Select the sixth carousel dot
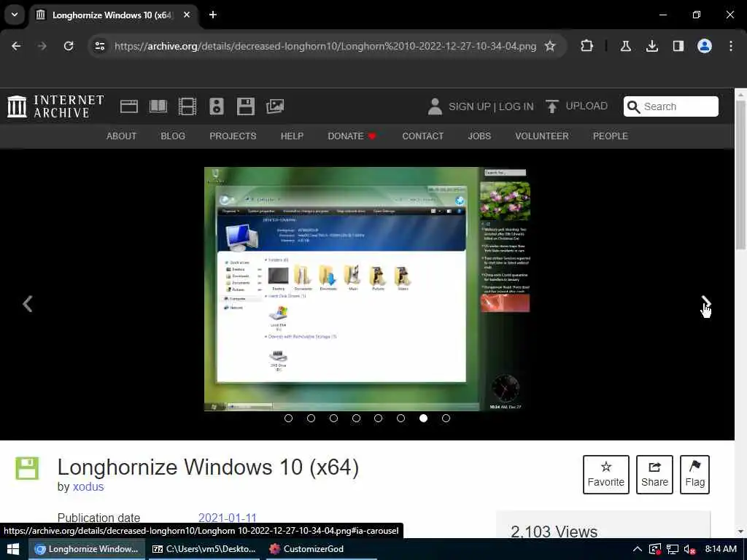Viewport: 747px width, 560px height. coord(400,418)
